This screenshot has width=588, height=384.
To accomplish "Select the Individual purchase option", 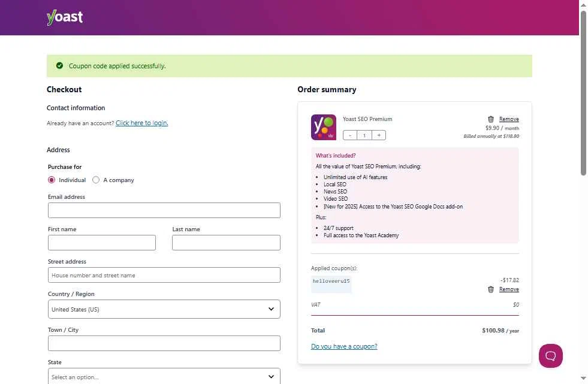I will click(x=52, y=180).
